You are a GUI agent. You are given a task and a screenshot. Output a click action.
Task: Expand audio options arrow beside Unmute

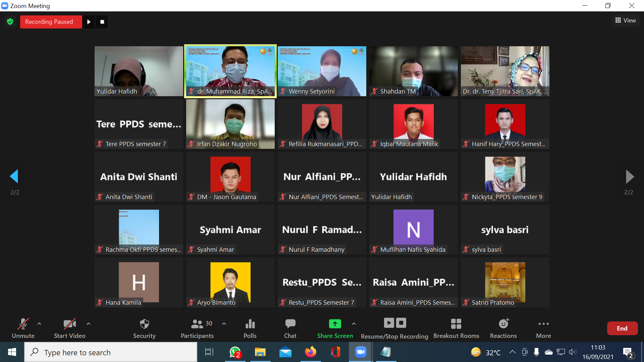coord(39,324)
